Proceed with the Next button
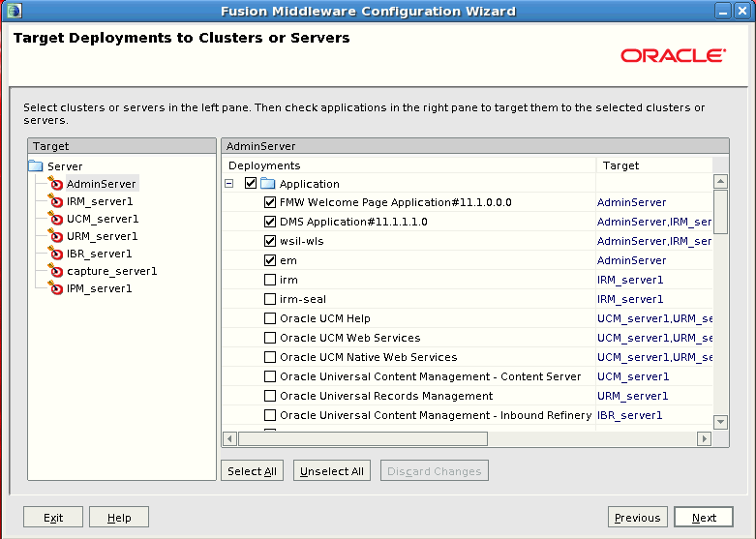 (x=704, y=518)
